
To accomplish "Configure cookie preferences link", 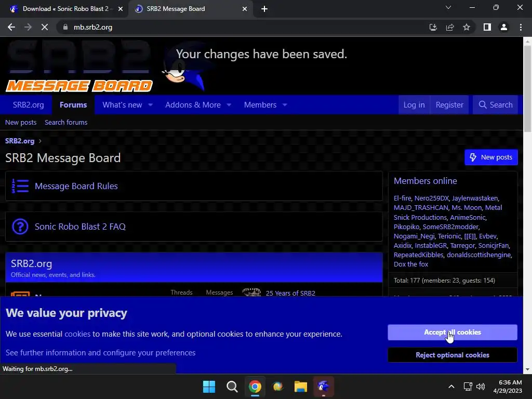I will 100,353.
